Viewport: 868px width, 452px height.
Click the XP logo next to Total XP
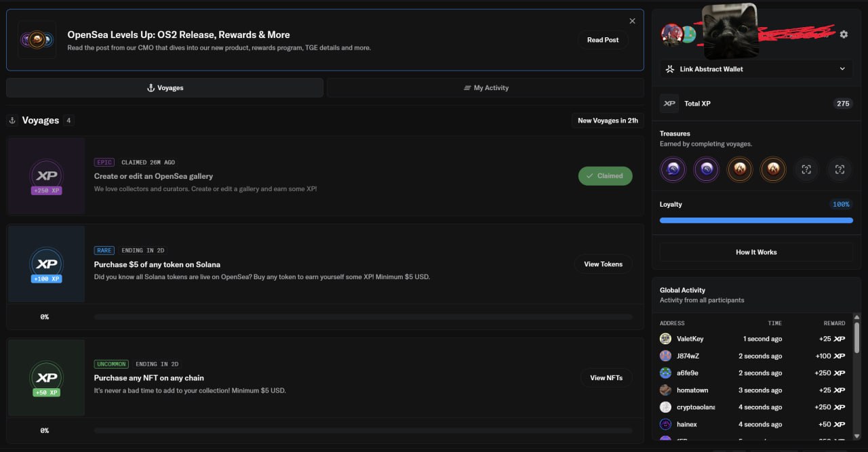(x=669, y=104)
